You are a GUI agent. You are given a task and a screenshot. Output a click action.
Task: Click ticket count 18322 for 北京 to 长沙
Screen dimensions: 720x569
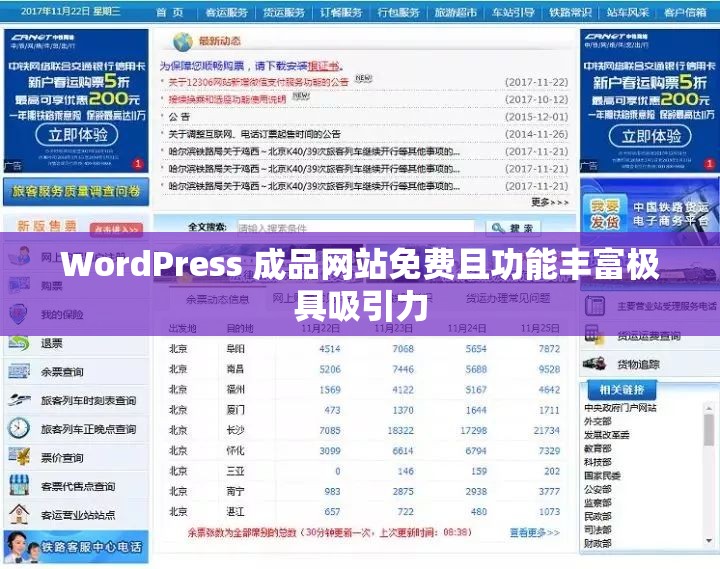(400, 430)
